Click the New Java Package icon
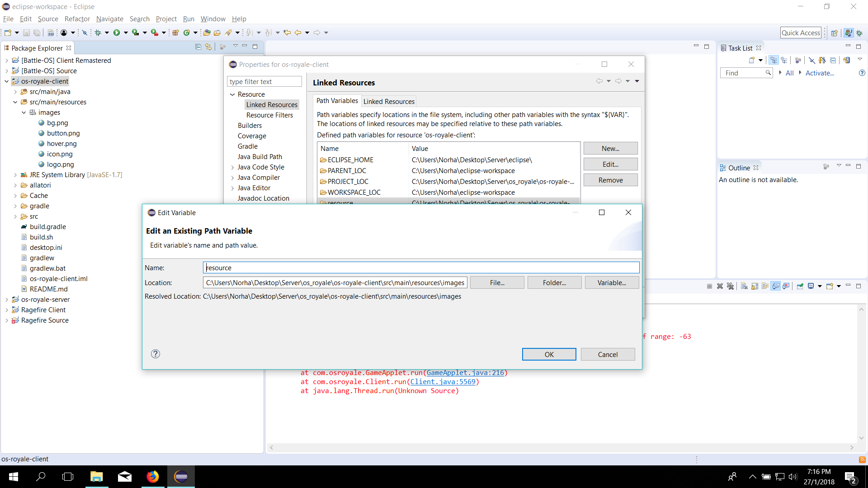 tap(175, 33)
